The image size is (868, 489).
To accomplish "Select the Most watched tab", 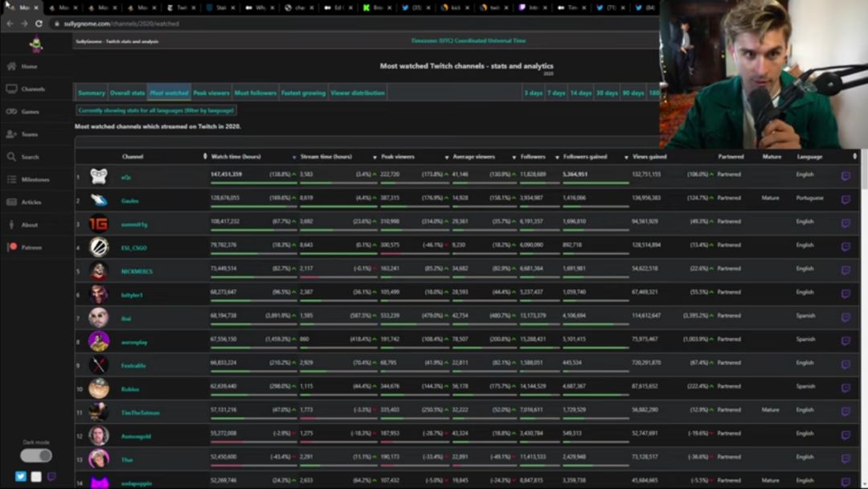I will (169, 93).
